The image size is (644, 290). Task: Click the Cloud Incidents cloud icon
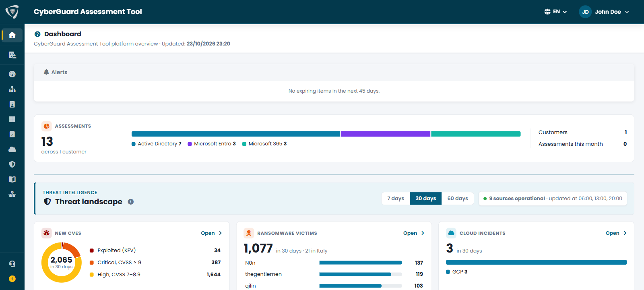pyautogui.click(x=451, y=233)
